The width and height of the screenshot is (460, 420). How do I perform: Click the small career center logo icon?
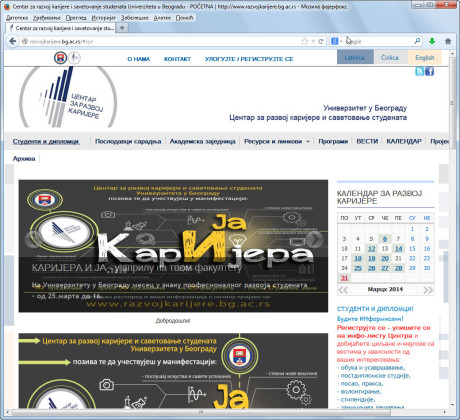point(74,58)
